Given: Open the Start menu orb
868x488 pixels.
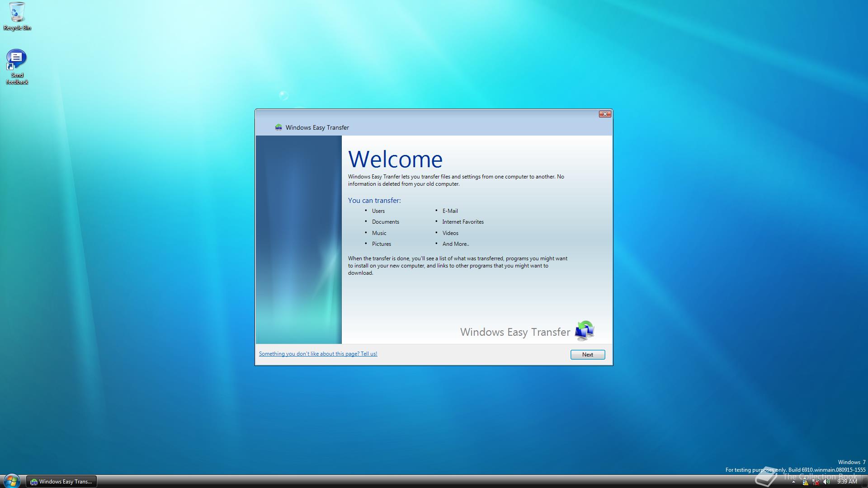Looking at the screenshot, I should point(11,481).
